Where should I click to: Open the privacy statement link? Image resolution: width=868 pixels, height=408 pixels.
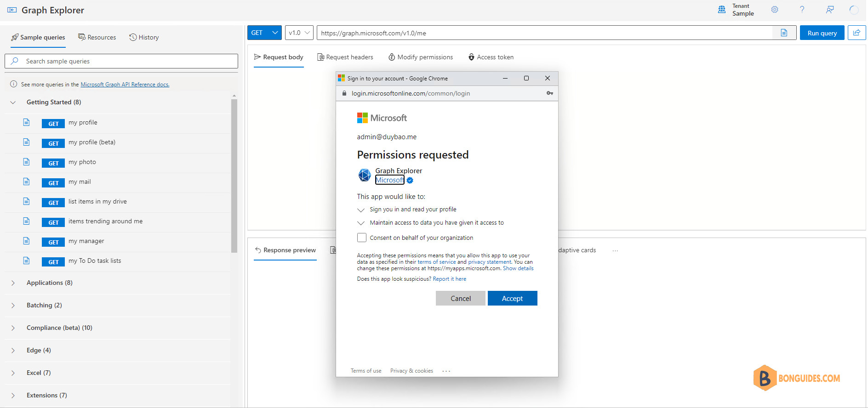click(490, 262)
